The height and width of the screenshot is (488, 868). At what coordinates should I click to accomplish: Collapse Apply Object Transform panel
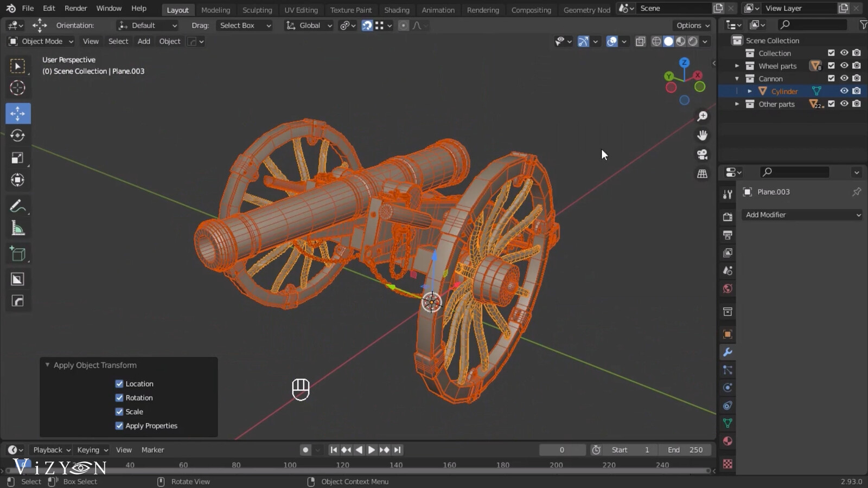(x=47, y=365)
